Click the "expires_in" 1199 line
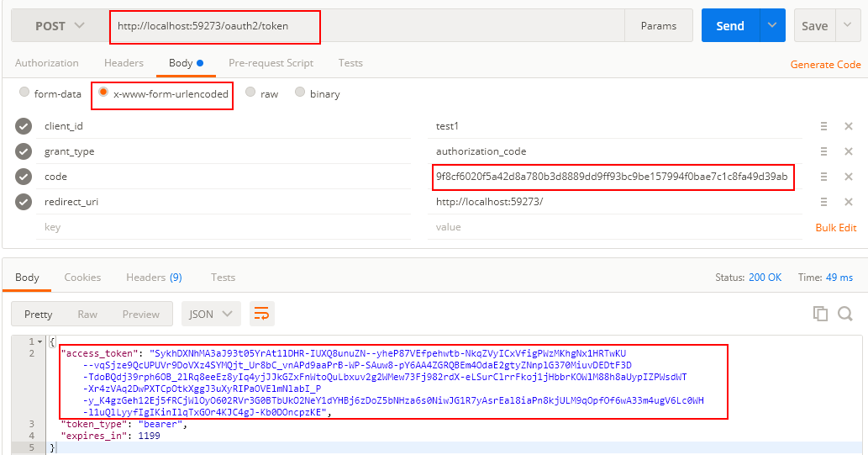 (111, 436)
